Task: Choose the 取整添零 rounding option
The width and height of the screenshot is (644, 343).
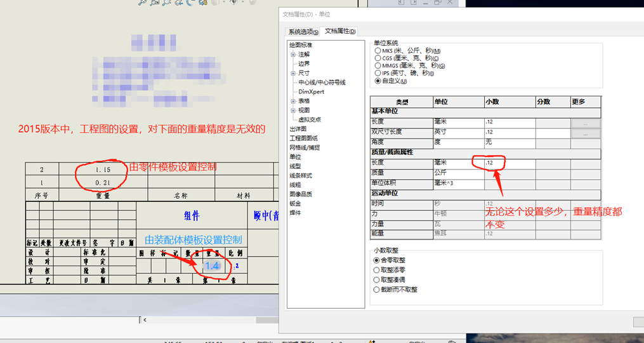Action: point(378,270)
